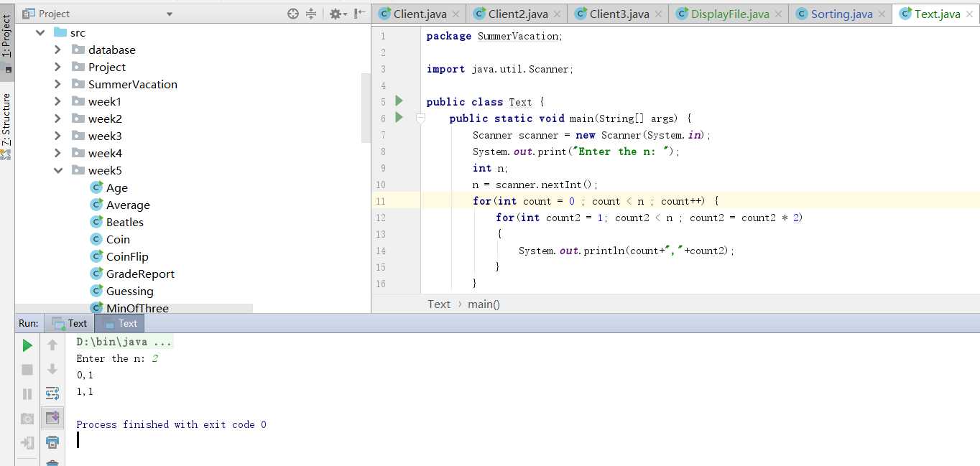
Task: Expand the week2 package
Action: click(x=57, y=118)
